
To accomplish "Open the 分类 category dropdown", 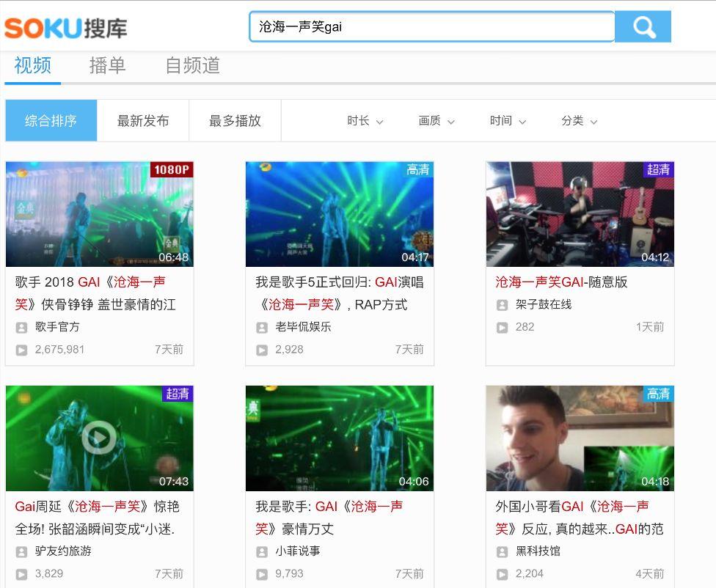I will click(x=579, y=121).
